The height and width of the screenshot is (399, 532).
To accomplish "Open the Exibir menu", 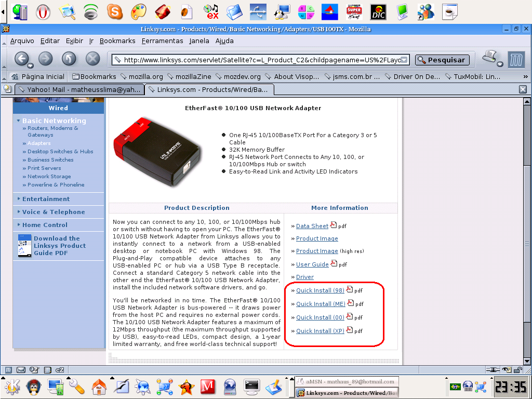I will [74, 41].
